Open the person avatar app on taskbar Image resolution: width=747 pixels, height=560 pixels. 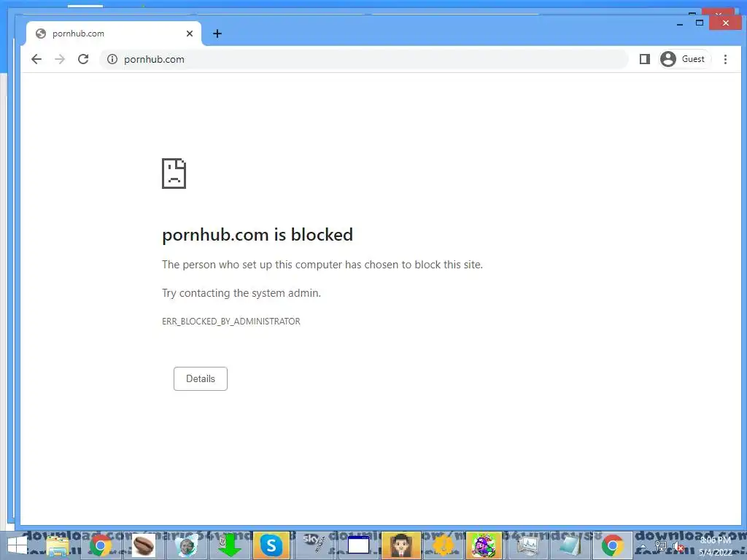pyautogui.click(x=400, y=545)
